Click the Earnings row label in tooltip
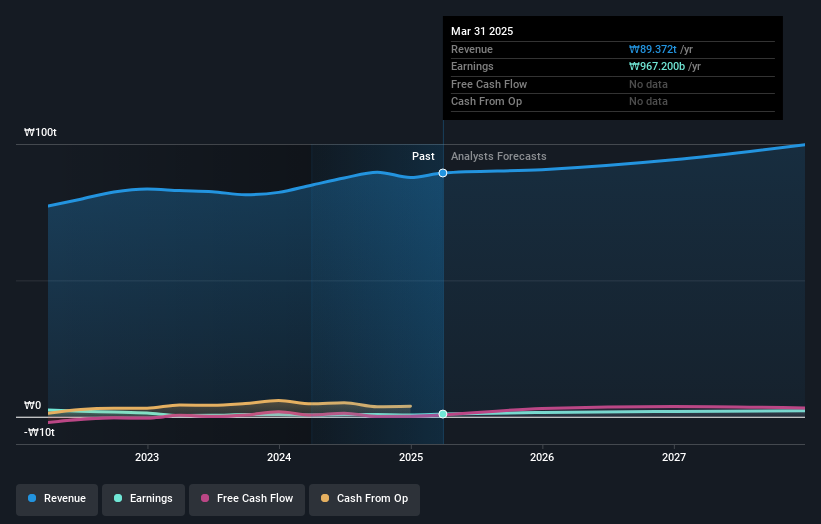Screen dimensions: 821x524 472,66
